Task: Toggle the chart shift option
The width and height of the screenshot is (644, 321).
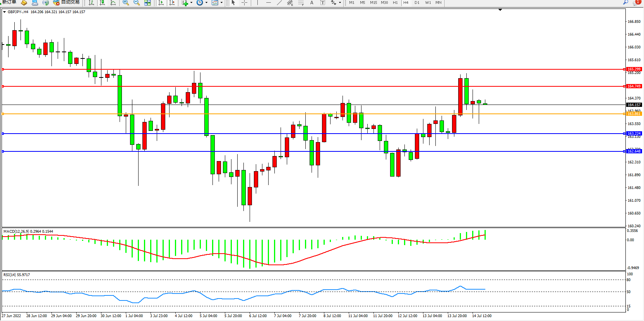Action: pyautogui.click(x=172, y=3)
